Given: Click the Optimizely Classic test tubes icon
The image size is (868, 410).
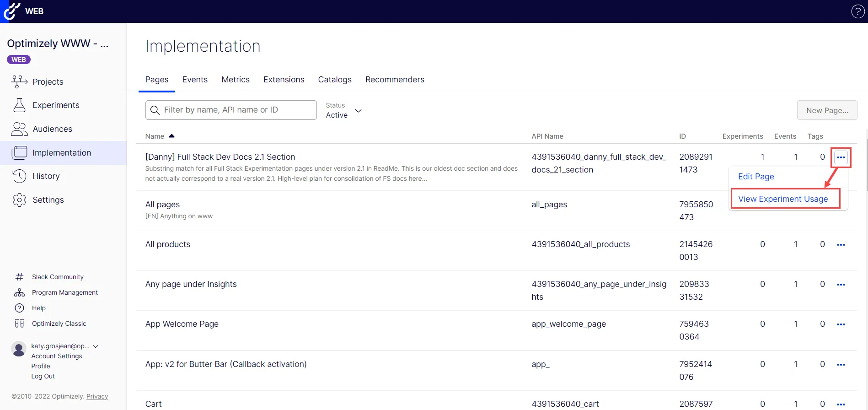Looking at the screenshot, I should pyautogui.click(x=19, y=324).
